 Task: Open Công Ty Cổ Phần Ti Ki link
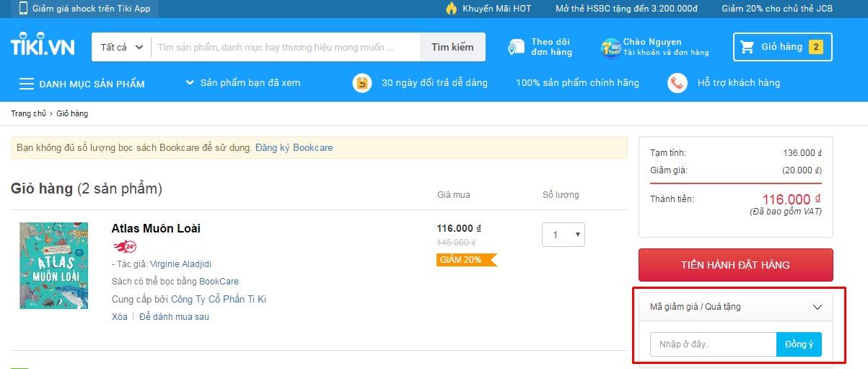tap(219, 299)
